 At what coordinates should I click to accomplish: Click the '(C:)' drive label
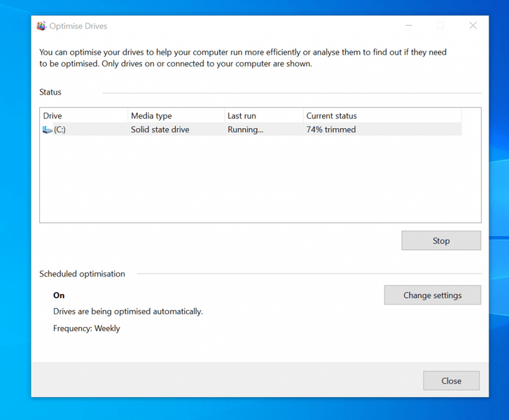(60, 129)
